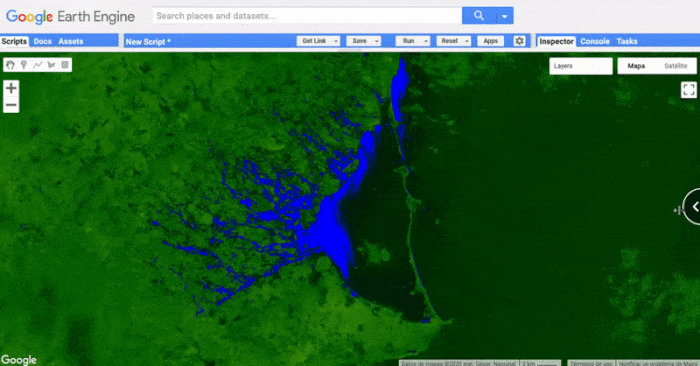This screenshot has width=700, height=366.
Task: Open the Apps button
Action: [491, 41]
